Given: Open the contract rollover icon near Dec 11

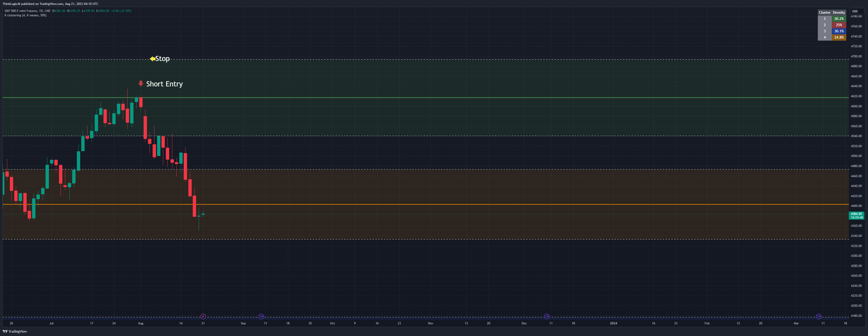Looking at the screenshot, I should pyautogui.click(x=547, y=316).
